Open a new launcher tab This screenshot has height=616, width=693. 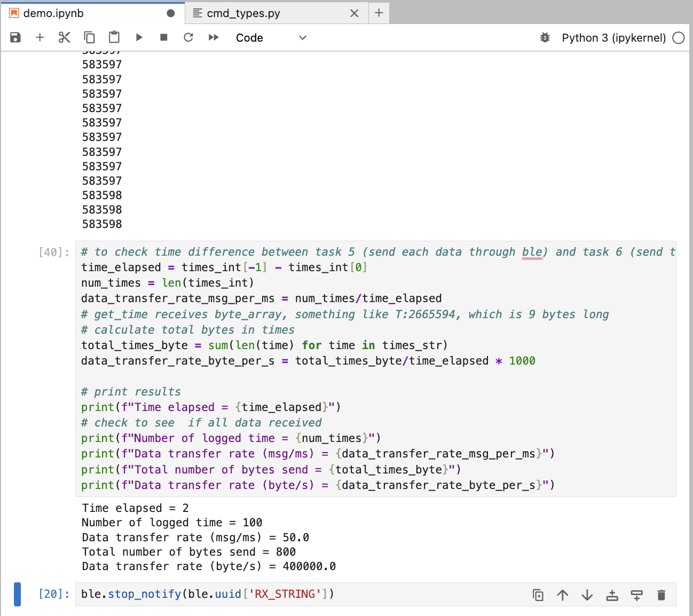click(379, 13)
